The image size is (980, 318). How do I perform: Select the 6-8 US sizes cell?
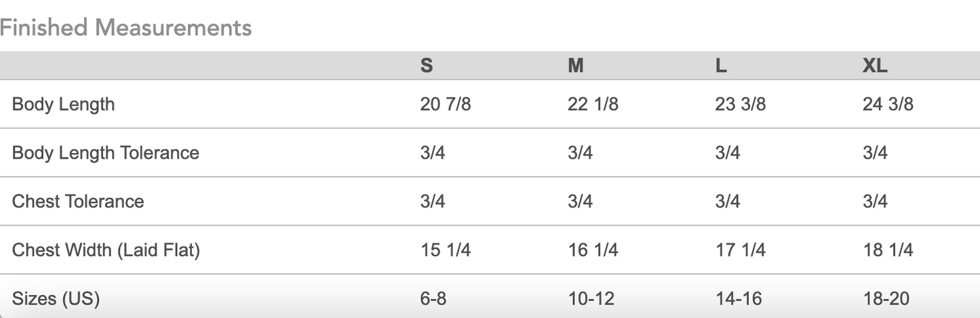[x=433, y=298]
